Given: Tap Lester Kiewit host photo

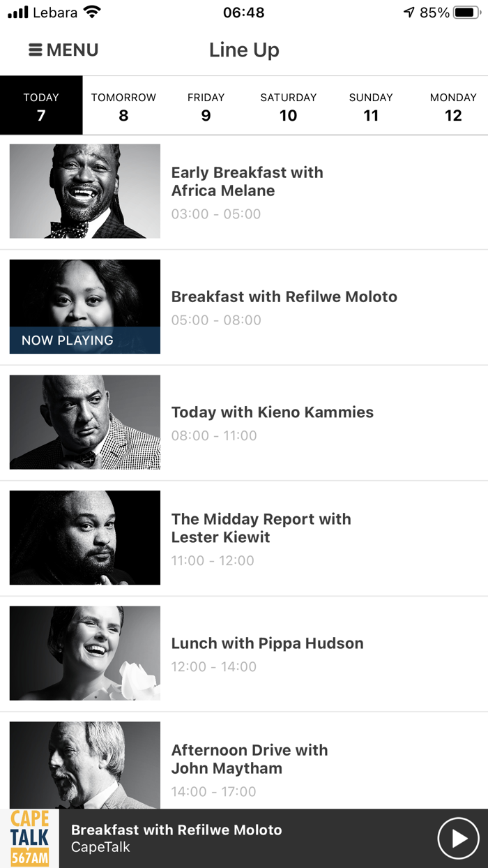Looking at the screenshot, I should click(85, 537).
